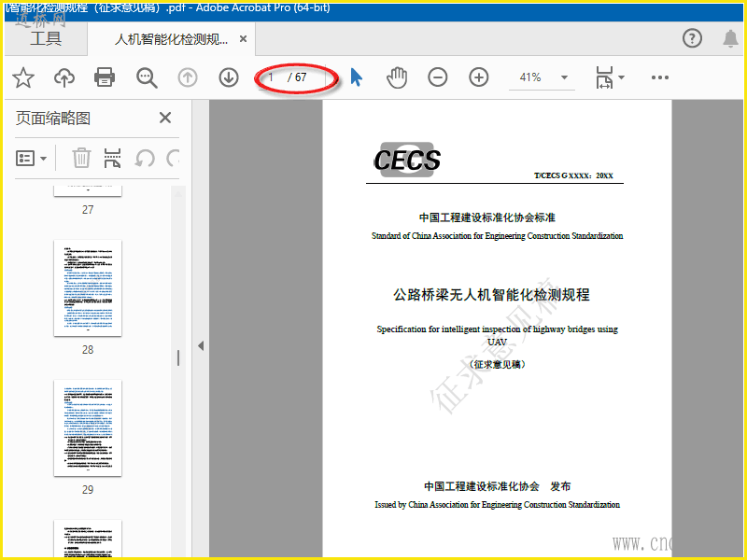Click the 中国工程建设标准化协会 发布 line
The width and height of the screenshot is (747, 560).
[x=497, y=486]
